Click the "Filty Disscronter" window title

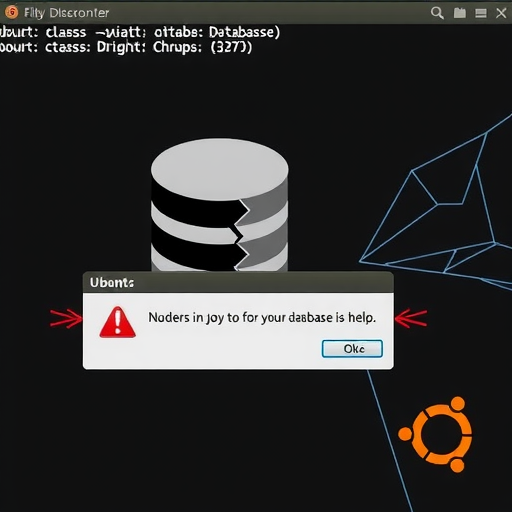pos(66,13)
